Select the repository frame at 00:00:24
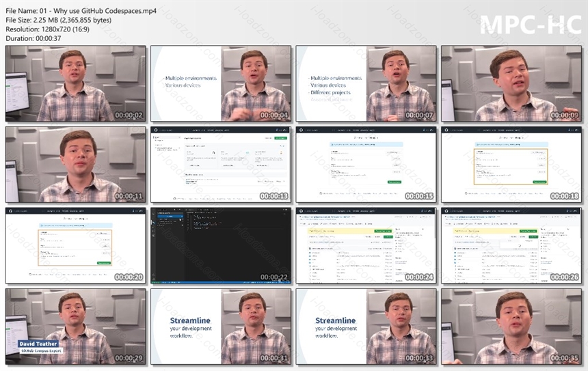This screenshot has height=371, width=588. [x=366, y=245]
